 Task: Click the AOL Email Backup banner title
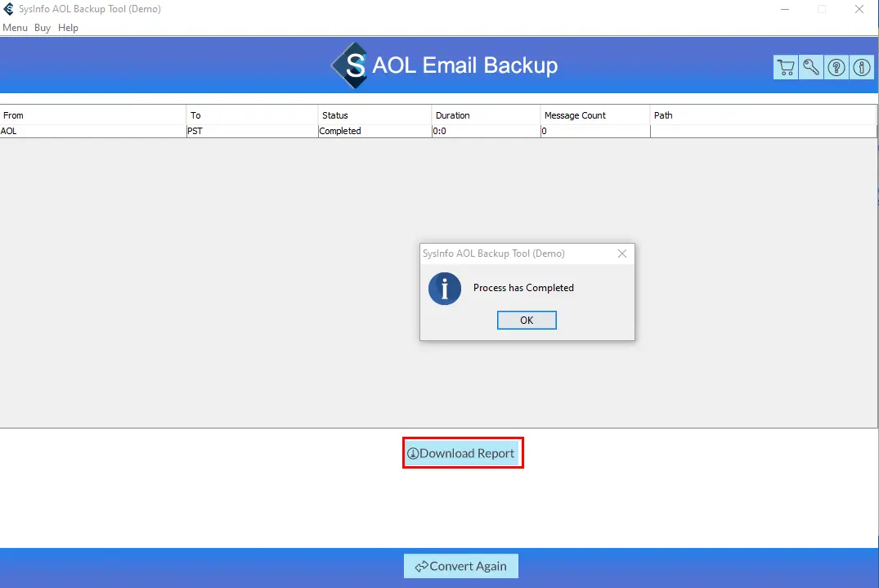point(464,65)
